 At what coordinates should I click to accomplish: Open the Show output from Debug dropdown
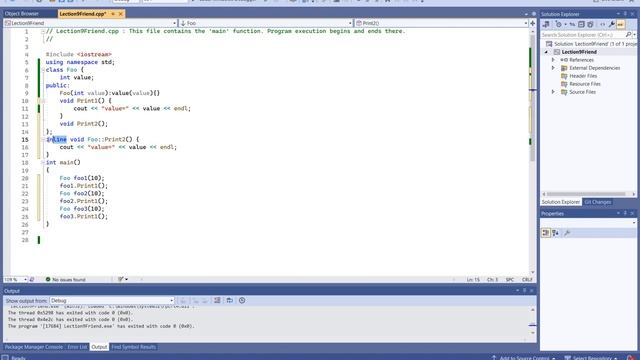click(112, 300)
